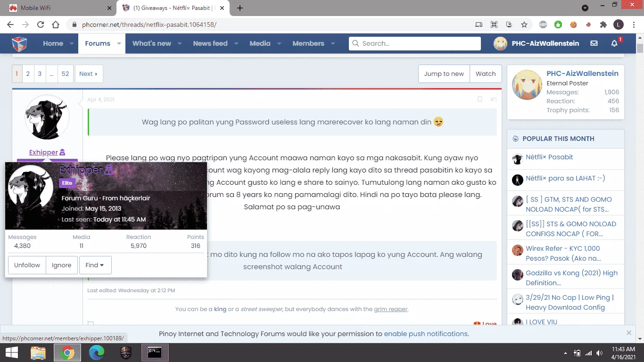Click the Unfollow button
Image resolution: width=644 pixels, height=362 pixels.
tap(27, 265)
